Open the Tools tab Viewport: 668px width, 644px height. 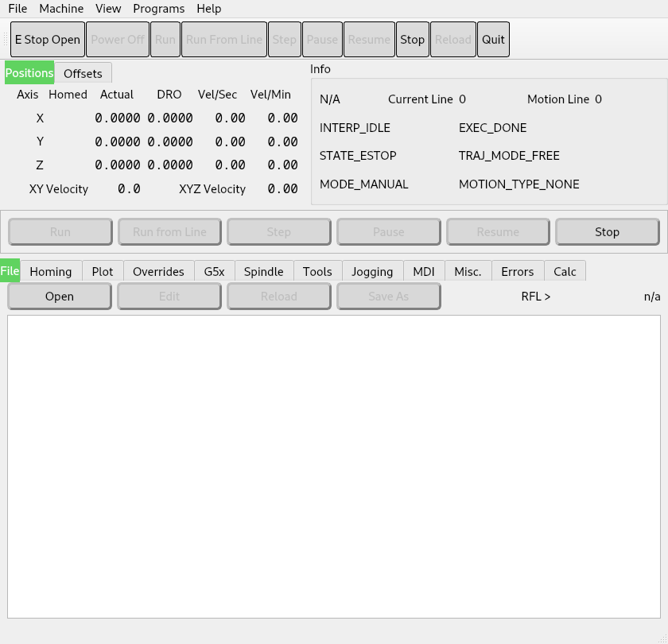coord(317,272)
